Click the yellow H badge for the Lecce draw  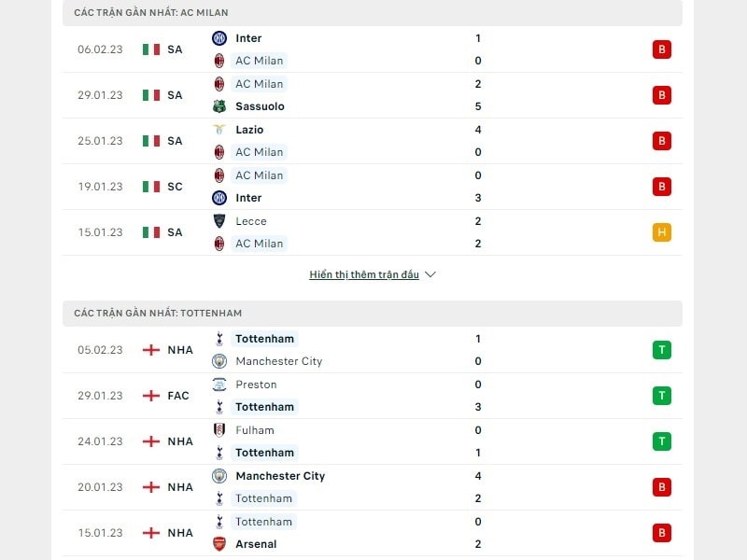coord(662,232)
